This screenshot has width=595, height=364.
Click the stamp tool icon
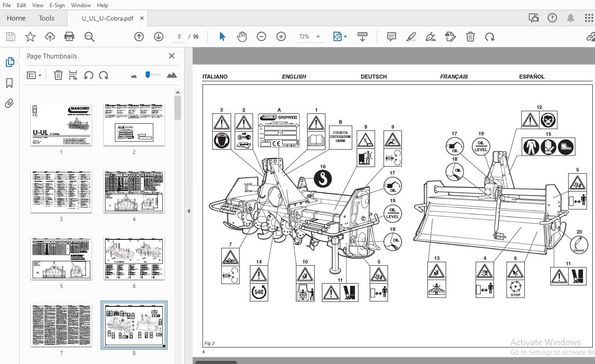point(451,37)
